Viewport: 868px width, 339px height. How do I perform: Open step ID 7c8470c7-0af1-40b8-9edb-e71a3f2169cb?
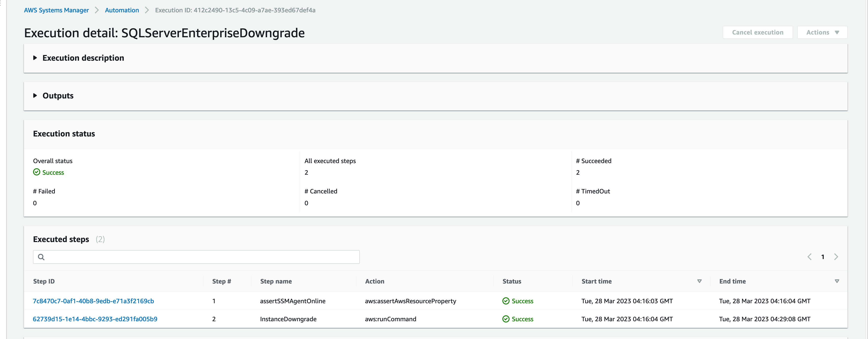tap(93, 301)
